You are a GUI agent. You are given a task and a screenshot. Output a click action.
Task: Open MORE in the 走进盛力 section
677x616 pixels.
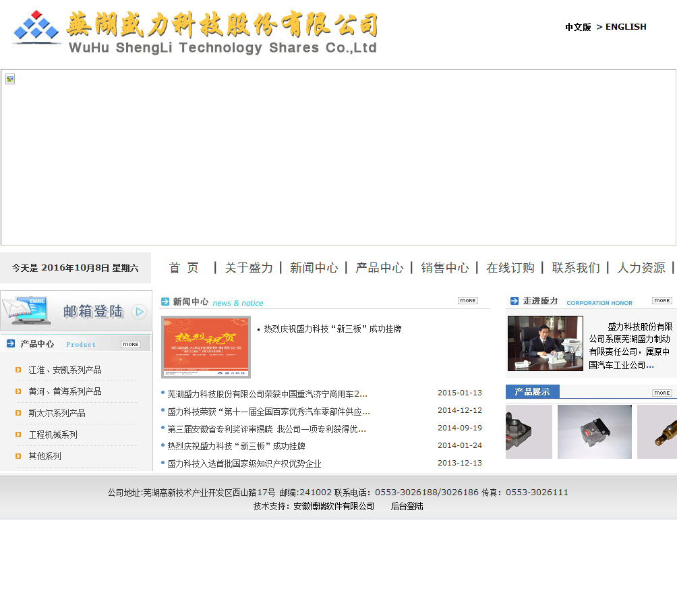[x=662, y=300]
